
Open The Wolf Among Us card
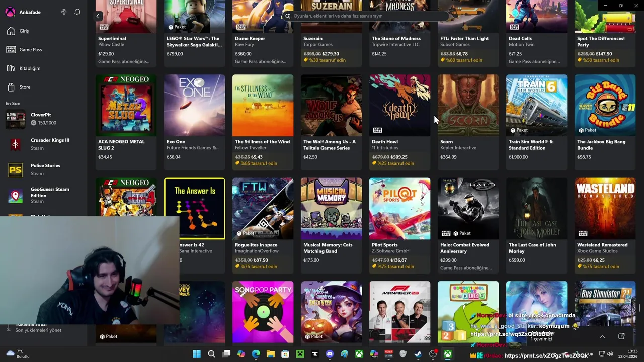(x=332, y=122)
